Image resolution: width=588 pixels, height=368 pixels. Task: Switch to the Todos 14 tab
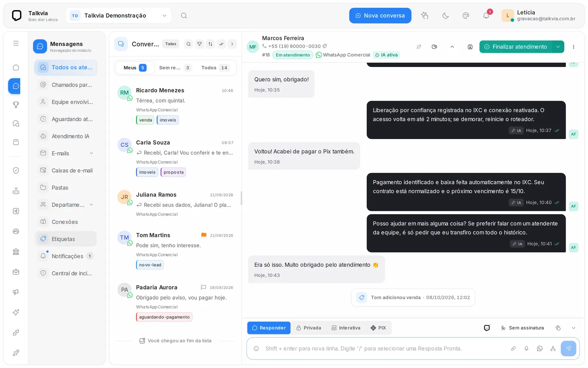click(215, 68)
